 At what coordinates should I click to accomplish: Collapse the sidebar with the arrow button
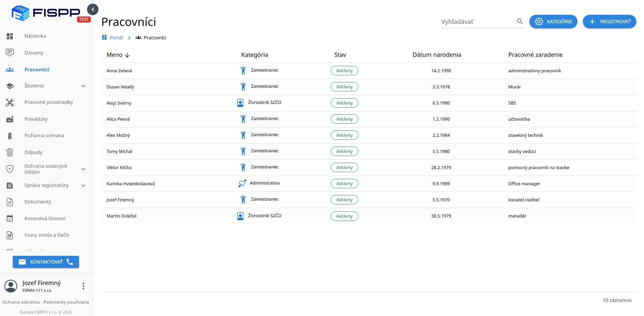(x=93, y=9)
